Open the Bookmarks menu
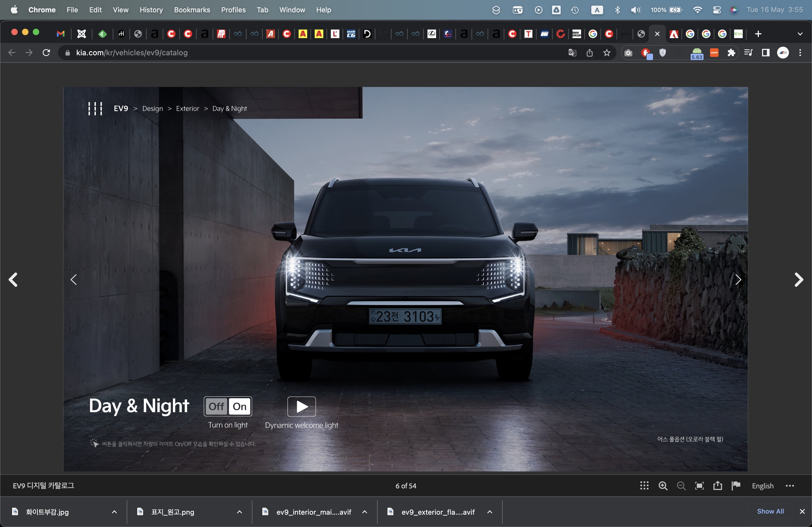 tap(192, 10)
